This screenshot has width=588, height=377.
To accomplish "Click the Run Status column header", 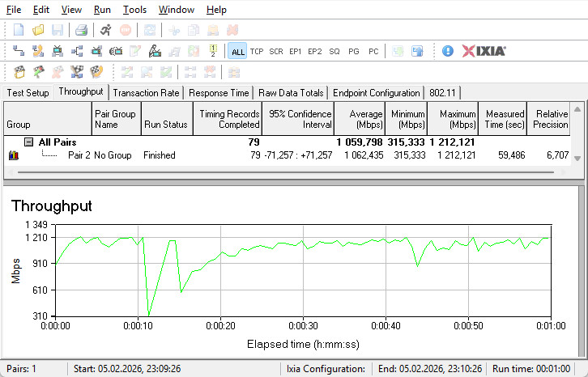I will [165, 125].
